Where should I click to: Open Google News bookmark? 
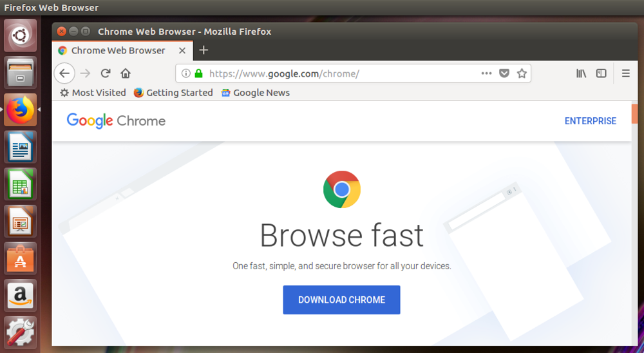[x=256, y=93]
